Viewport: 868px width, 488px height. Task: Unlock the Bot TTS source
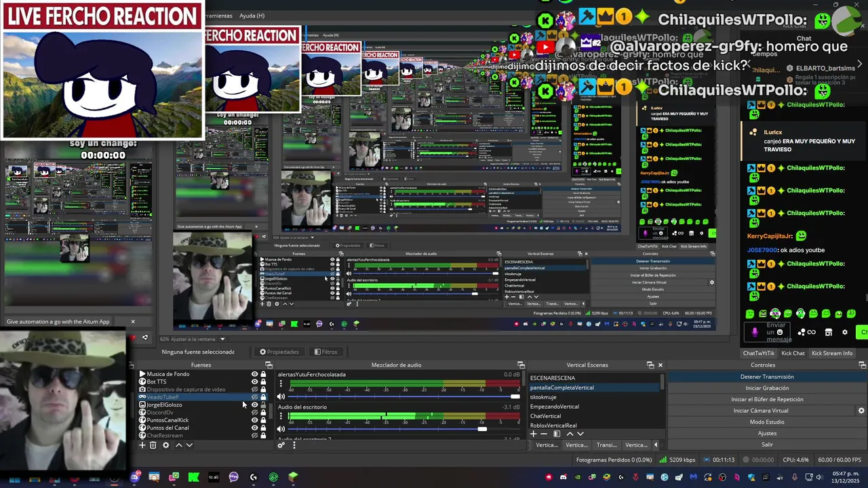[x=263, y=382]
